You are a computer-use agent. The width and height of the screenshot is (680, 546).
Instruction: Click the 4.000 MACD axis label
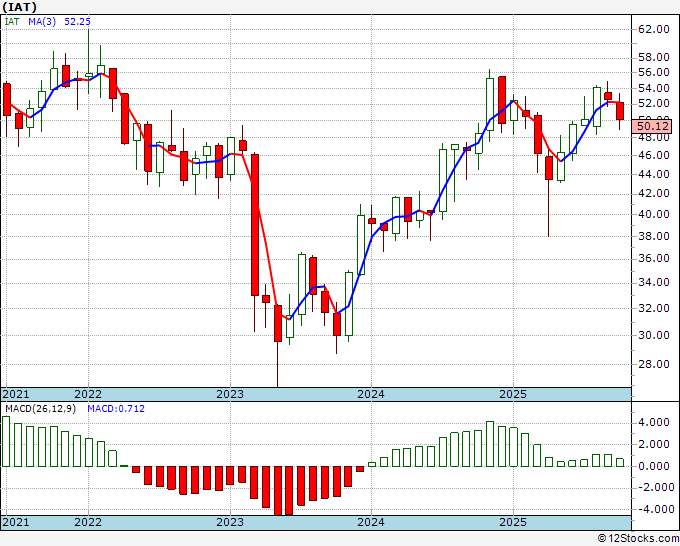click(654, 422)
